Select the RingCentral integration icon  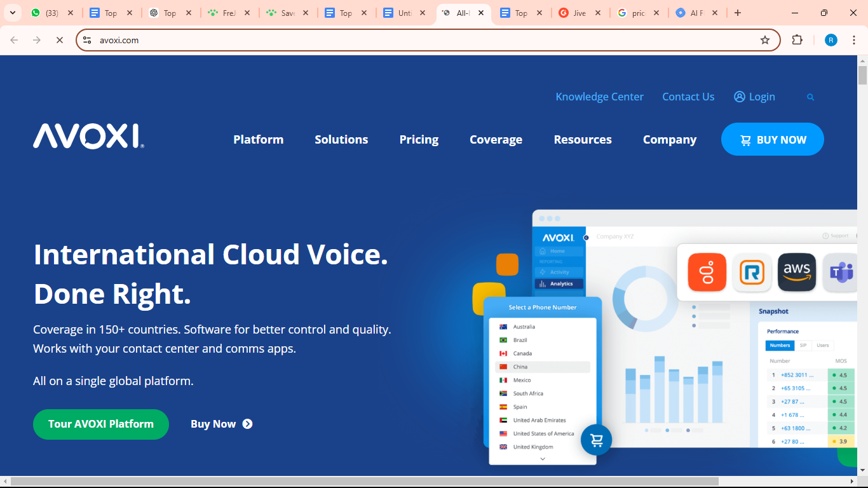point(752,272)
